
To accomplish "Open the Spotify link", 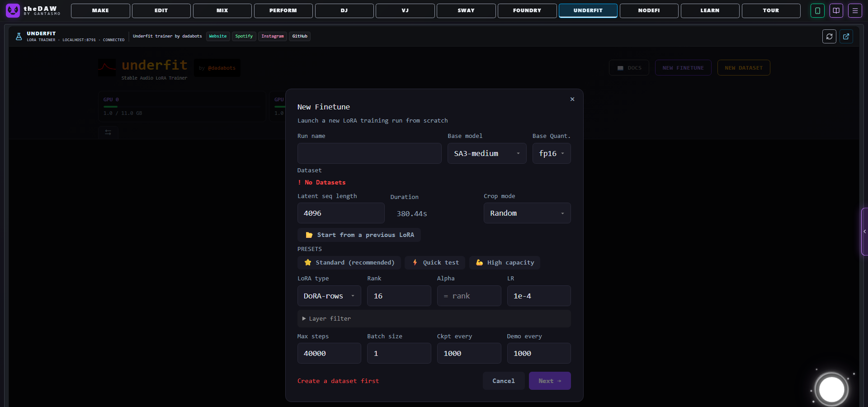I will click(x=244, y=36).
